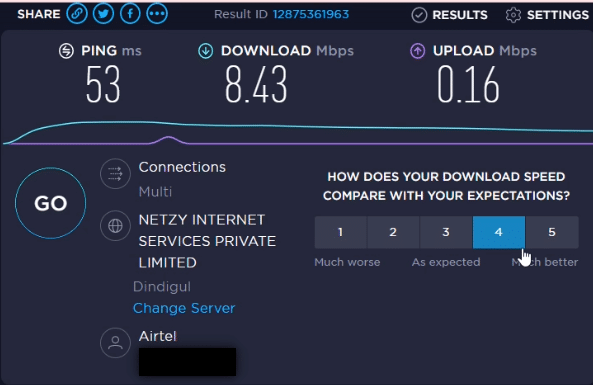Click the Results checkmark icon

[419, 15]
